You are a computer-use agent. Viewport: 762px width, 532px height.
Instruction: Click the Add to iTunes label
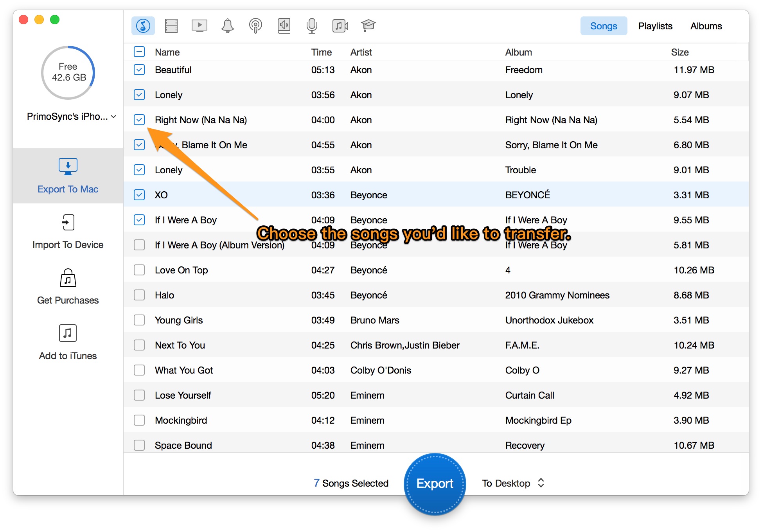tap(68, 356)
